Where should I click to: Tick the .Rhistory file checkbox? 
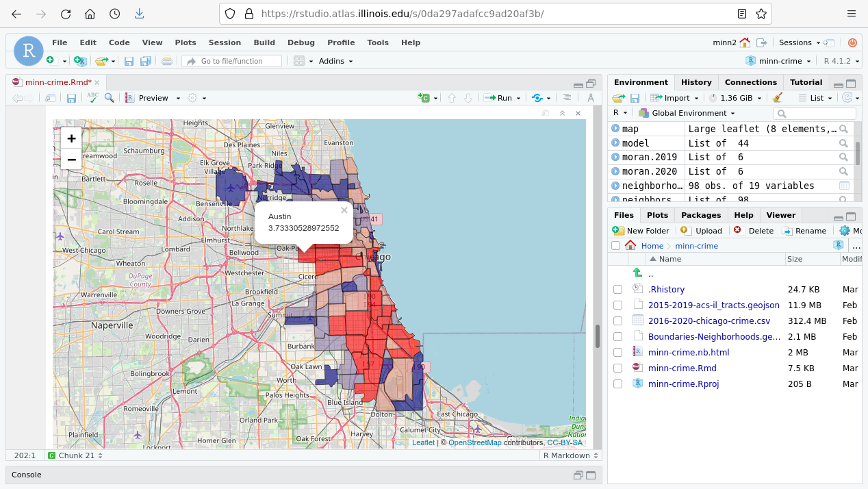617,290
